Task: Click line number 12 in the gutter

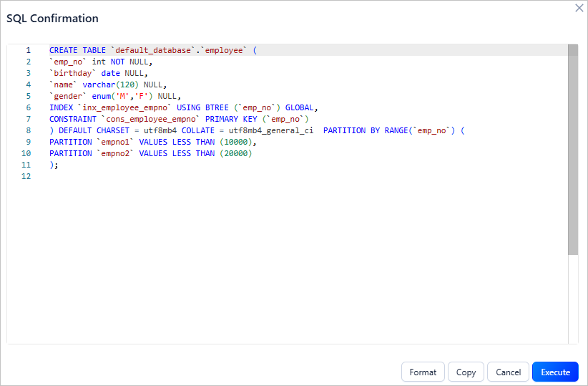Action: click(x=27, y=177)
